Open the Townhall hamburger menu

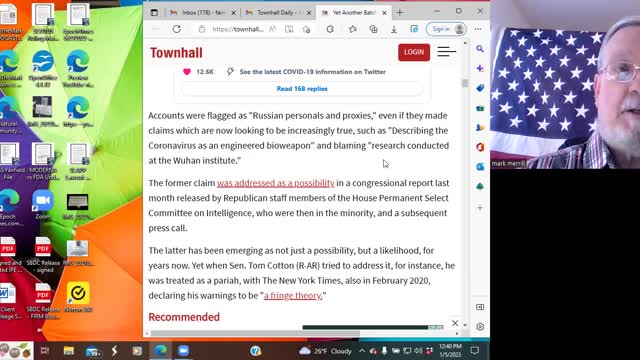click(446, 52)
